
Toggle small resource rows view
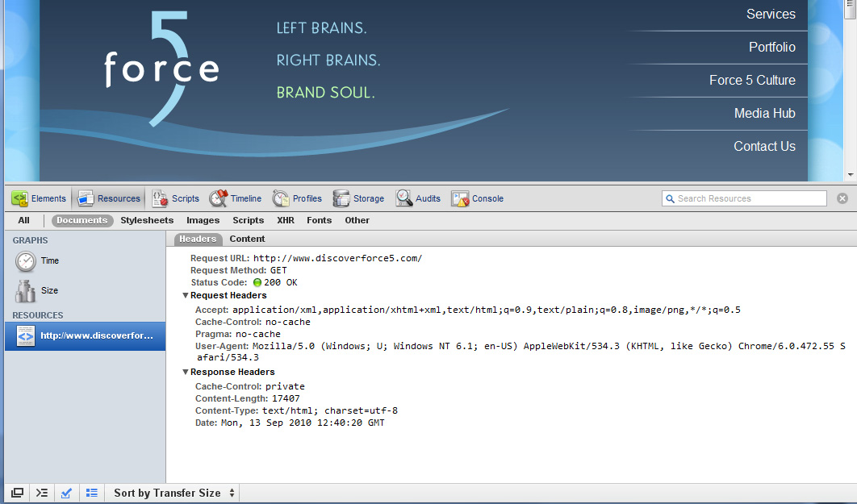92,493
